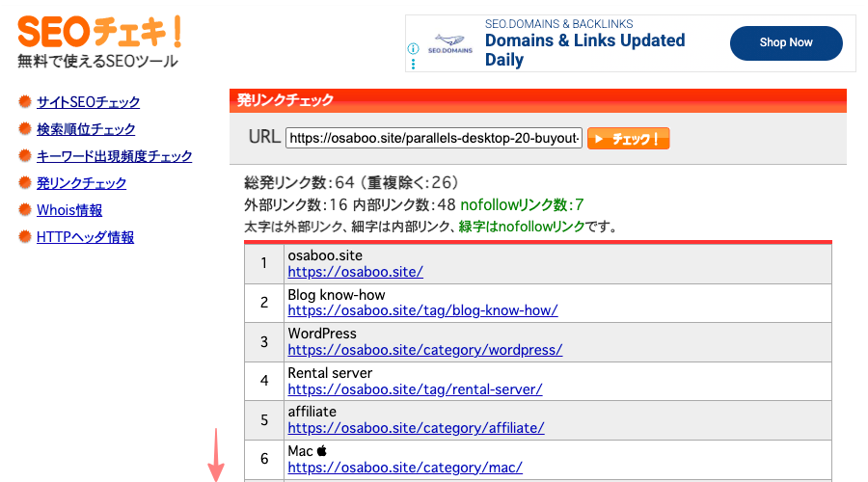The image size is (868, 482).
Task: Open the category/affiliate URL
Action: [417, 428]
